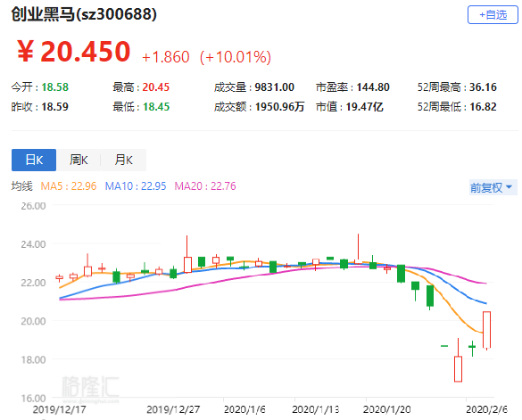Click the 20.00 price axis label
This screenshot has height=420, width=522.
coord(33,321)
